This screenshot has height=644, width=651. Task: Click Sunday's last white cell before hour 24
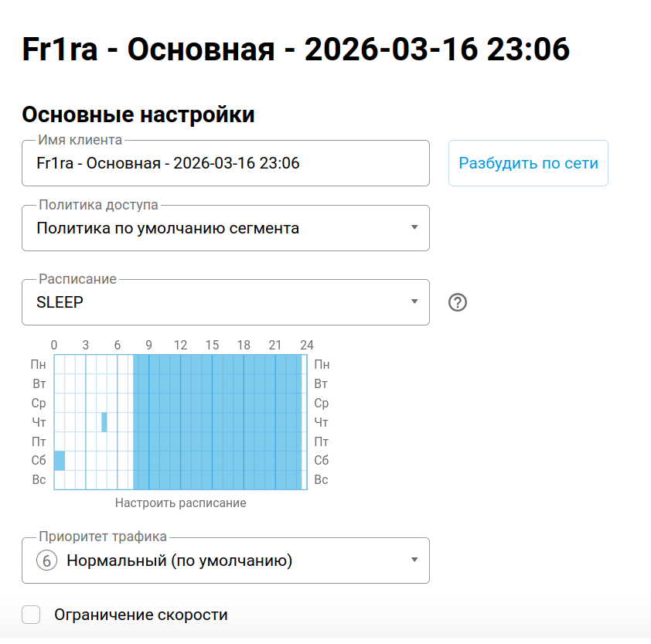coord(304,480)
